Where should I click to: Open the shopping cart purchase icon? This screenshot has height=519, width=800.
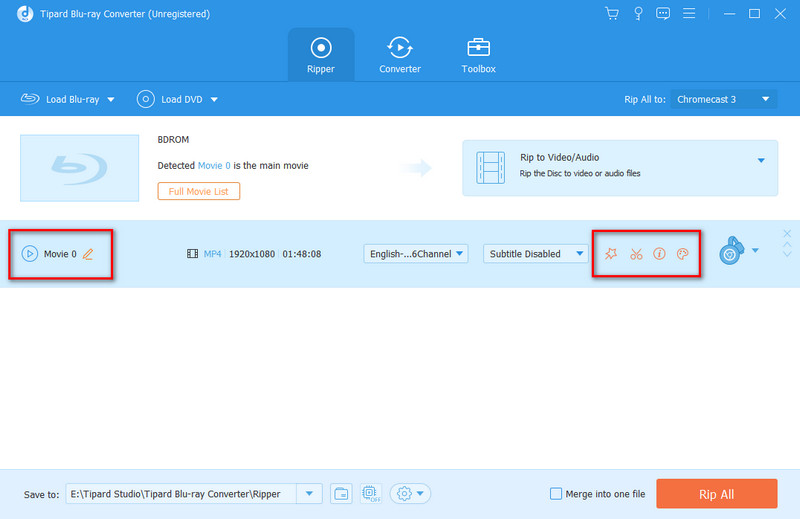[612, 14]
